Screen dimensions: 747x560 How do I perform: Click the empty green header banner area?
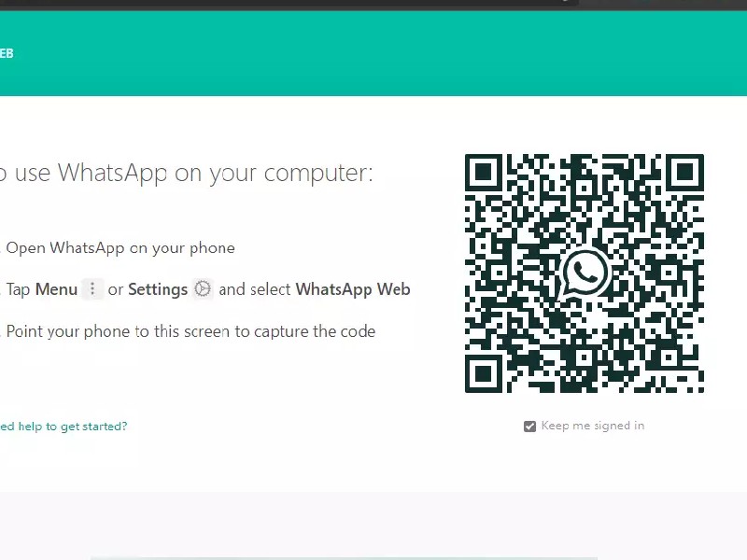(373, 53)
